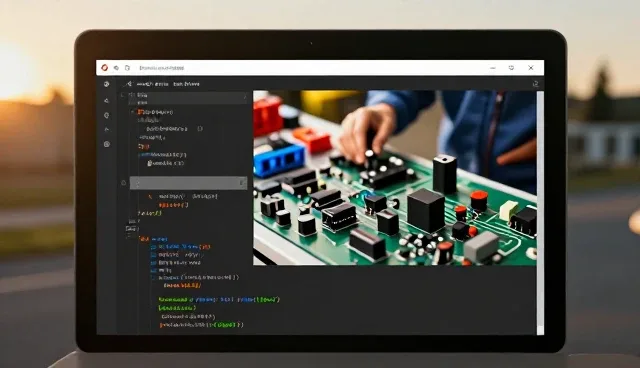The image size is (640, 368).
Task: Click the middle window button in title bar
Action: tap(511, 68)
